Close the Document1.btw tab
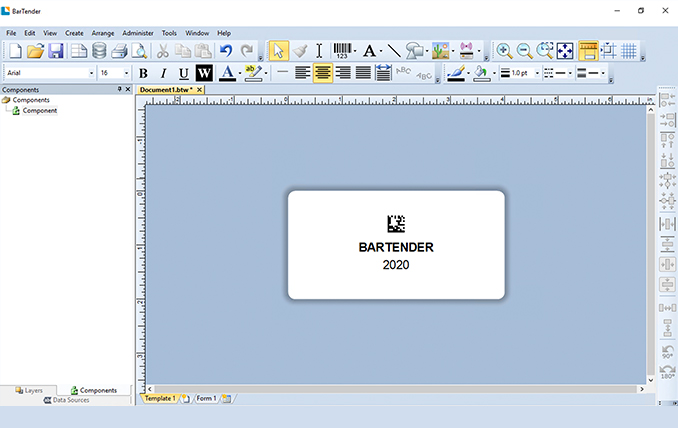Image resolution: width=678 pixels, height=428 pixels. (x=199, y=89)
